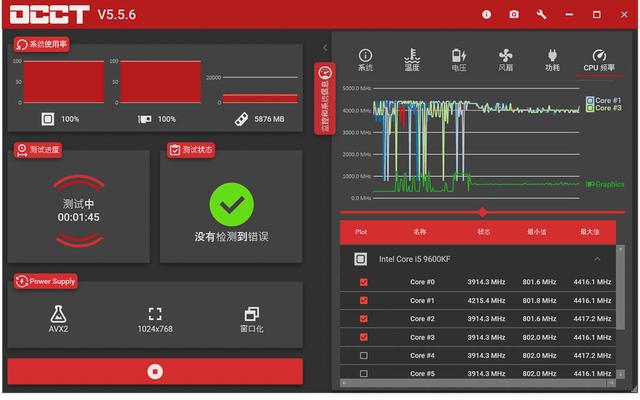Click the 5876 MB memory value
This screenshot has height=400, width=640.
[269, 119]
